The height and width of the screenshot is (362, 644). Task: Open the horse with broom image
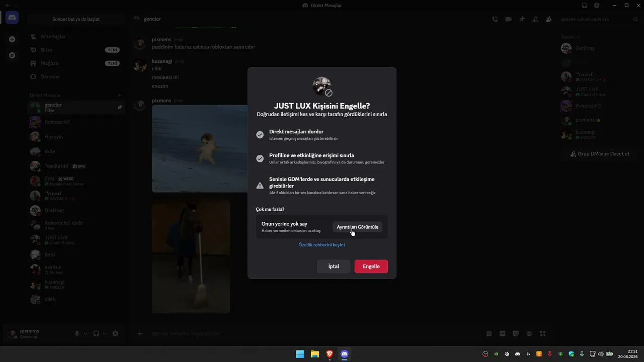coord(191,256)
